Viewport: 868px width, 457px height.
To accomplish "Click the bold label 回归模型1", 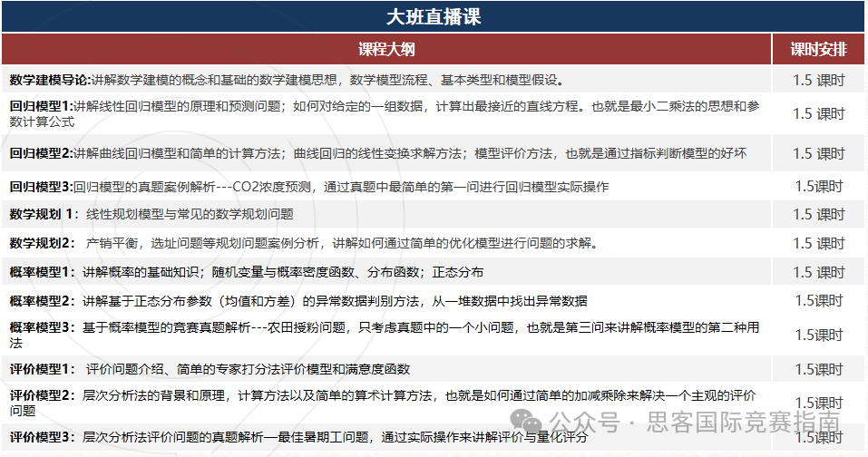I will tap(41, 106).
